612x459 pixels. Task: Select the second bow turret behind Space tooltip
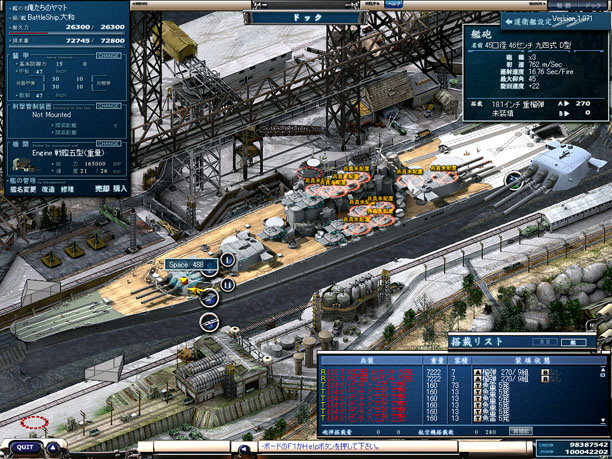point(246,250)
